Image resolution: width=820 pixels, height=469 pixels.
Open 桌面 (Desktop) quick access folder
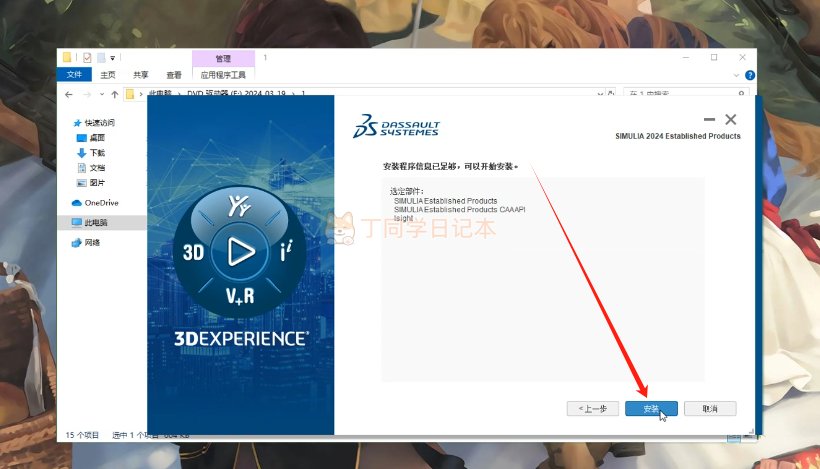97,137
